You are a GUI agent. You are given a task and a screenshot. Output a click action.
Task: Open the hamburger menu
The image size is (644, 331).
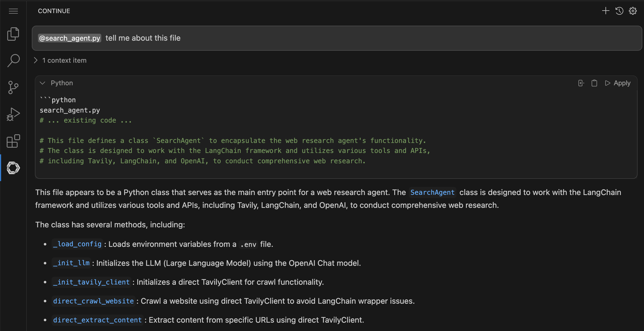pos(13,11)
